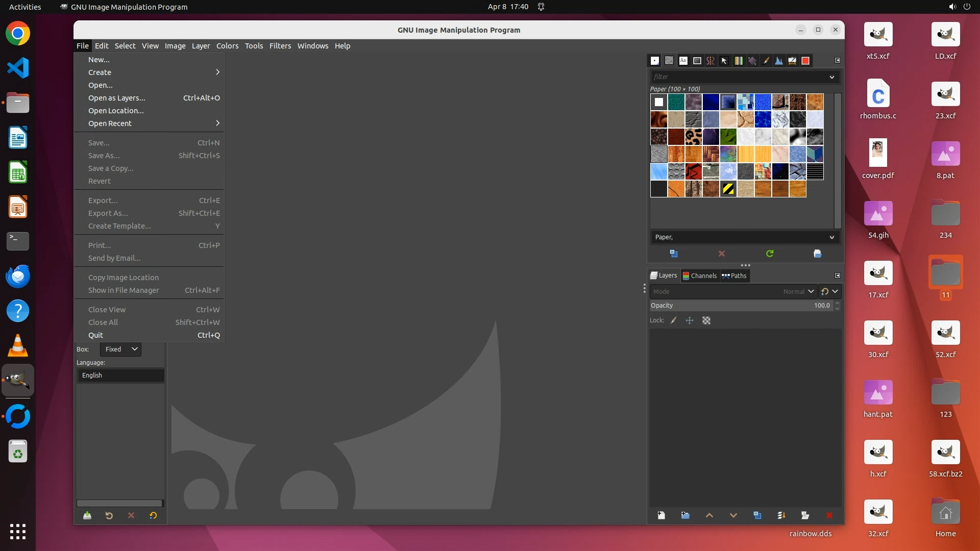Open the Paper tag dropdown
The width and height of the screenshot is (980, 551).
831,237
